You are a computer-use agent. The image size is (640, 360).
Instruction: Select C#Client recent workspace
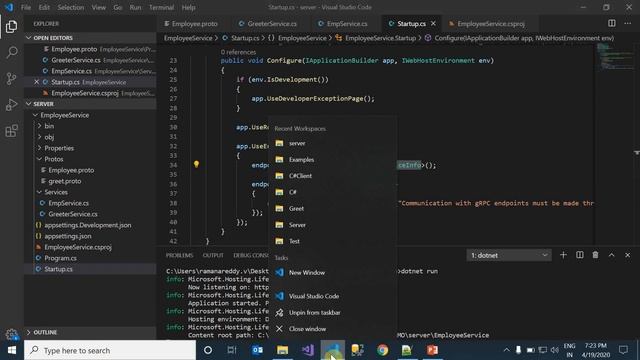click(333, 176)
